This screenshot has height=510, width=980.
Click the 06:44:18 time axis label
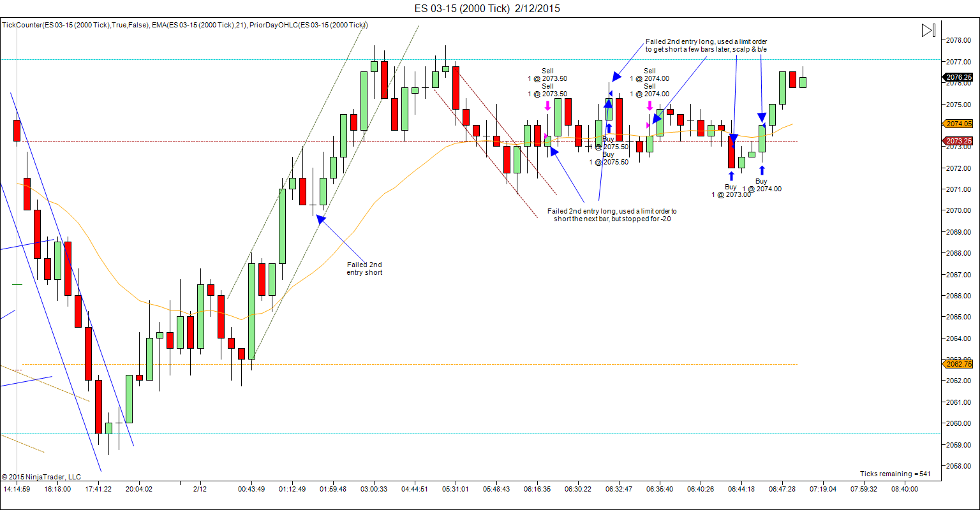pyautogui.click(x=741, y=490)
